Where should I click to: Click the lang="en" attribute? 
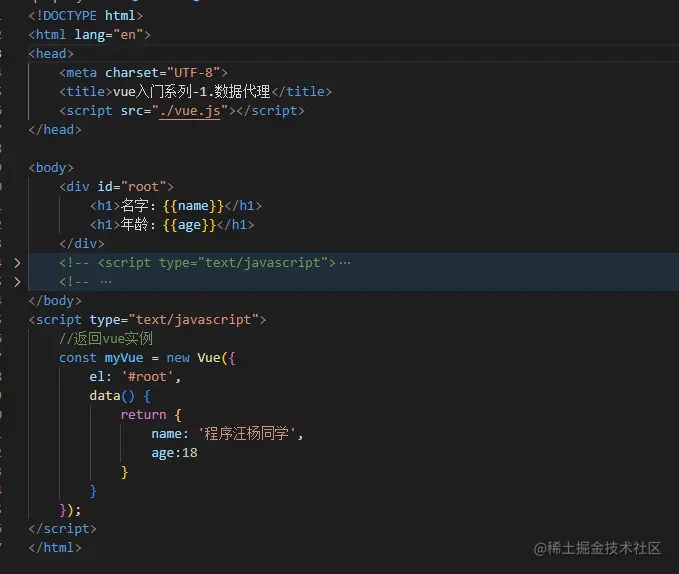pyautogui.click(x=108, y=35)
